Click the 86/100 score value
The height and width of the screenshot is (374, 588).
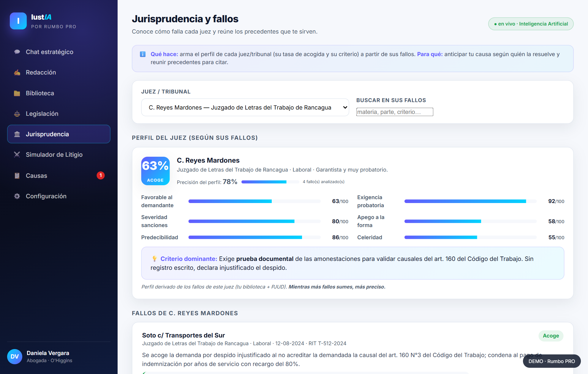pos(340,237)
